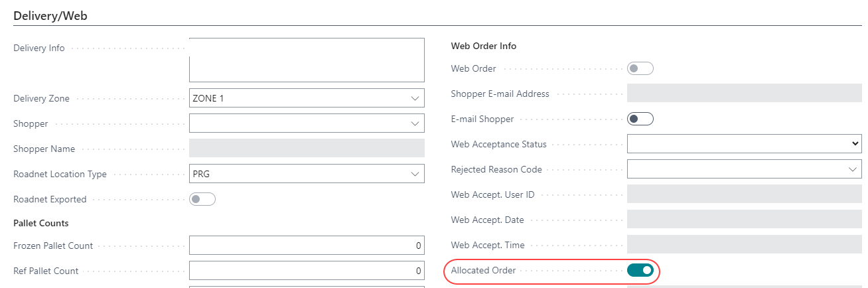
Task: Open Roadnet Location Type dropdown arrow
Action: click(x=415, y=174)
